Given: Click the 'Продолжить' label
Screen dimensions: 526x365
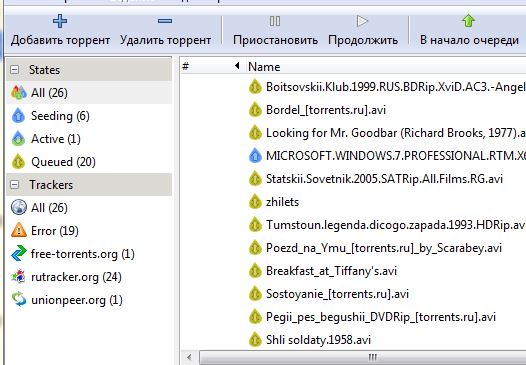Looking at the screenshot, I should (x=363, y=40).
